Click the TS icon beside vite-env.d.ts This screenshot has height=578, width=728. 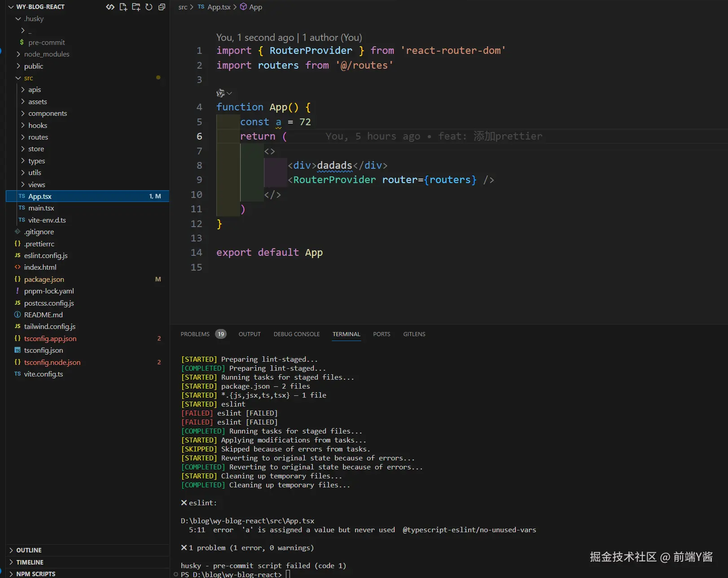click(x=22, y=220)
